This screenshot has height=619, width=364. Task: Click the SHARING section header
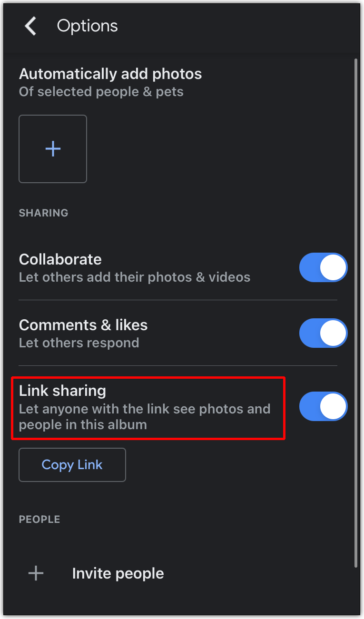(43, 213)
